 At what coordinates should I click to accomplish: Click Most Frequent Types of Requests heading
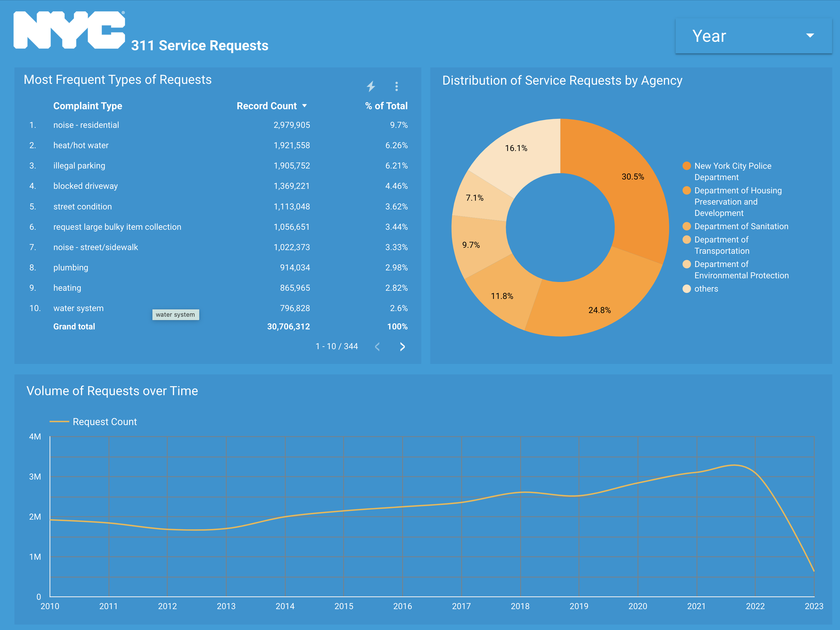point(118,80)
